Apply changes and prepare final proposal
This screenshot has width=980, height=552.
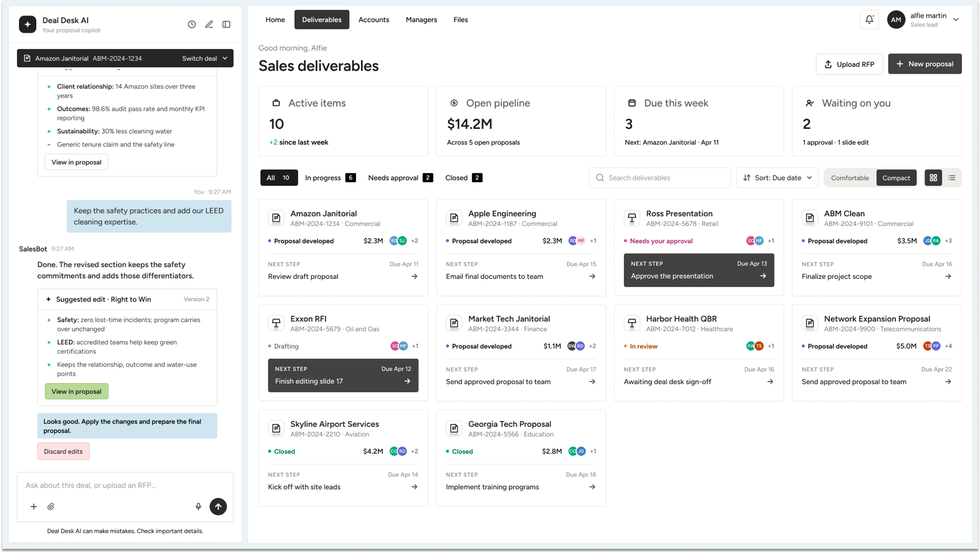[x=127, y=426]
